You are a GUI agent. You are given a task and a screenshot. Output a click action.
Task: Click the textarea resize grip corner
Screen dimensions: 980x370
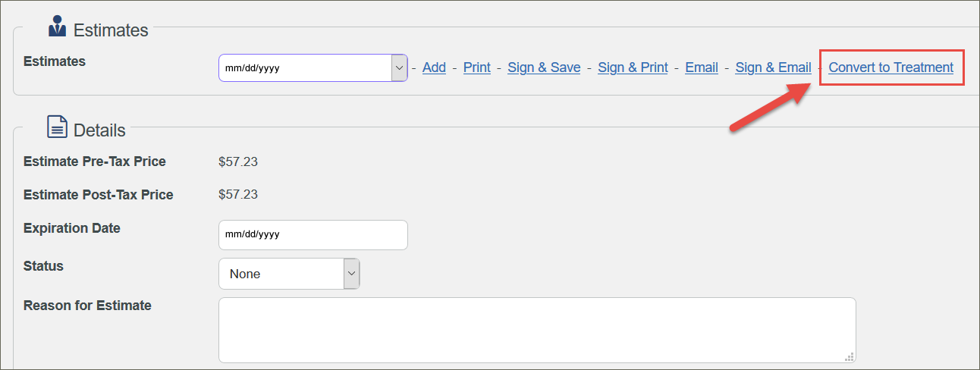click(850, 357)
